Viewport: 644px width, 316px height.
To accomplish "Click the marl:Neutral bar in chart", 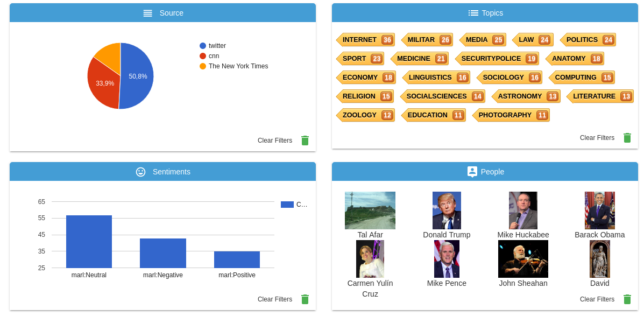I will 89,242.
